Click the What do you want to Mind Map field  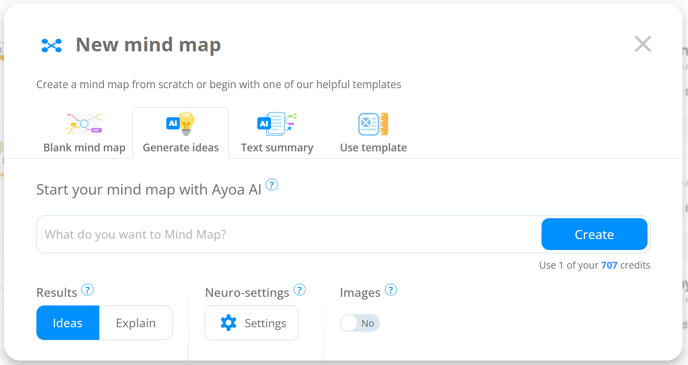click(289, 234)
